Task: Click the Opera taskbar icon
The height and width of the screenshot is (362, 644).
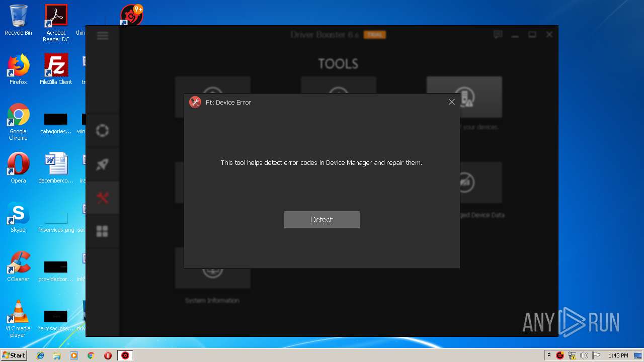Action: click(108, 355)
